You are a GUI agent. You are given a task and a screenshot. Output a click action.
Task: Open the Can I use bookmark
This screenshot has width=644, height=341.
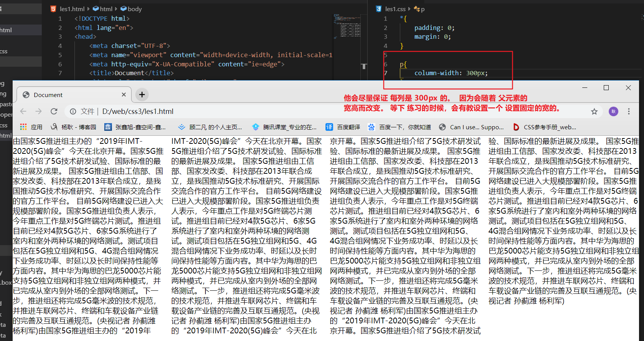472,127
